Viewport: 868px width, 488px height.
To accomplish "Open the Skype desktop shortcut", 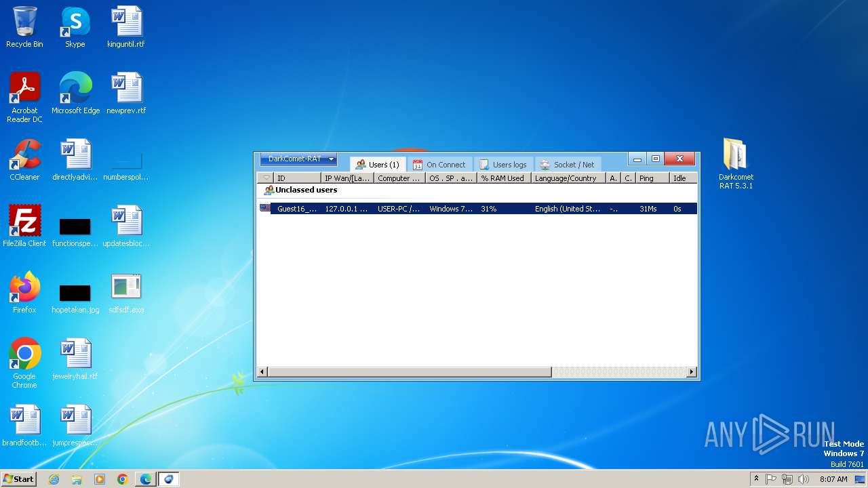I will 75,27.
